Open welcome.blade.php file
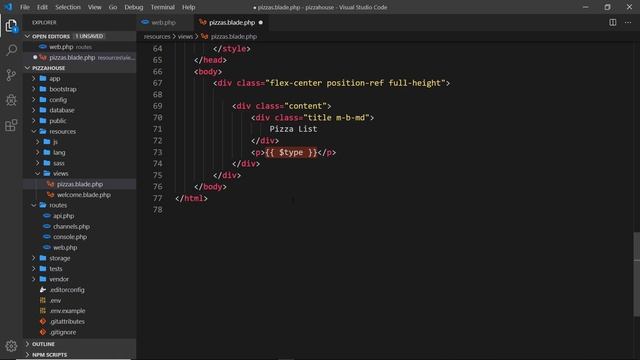Screen dimensions: 640x360 pos(79,195)
